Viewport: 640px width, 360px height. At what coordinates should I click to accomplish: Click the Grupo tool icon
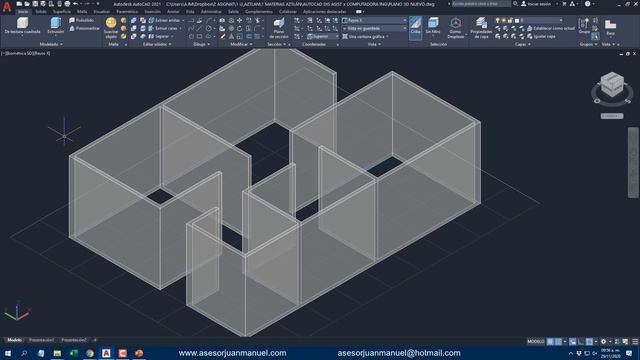pos(584,25)
